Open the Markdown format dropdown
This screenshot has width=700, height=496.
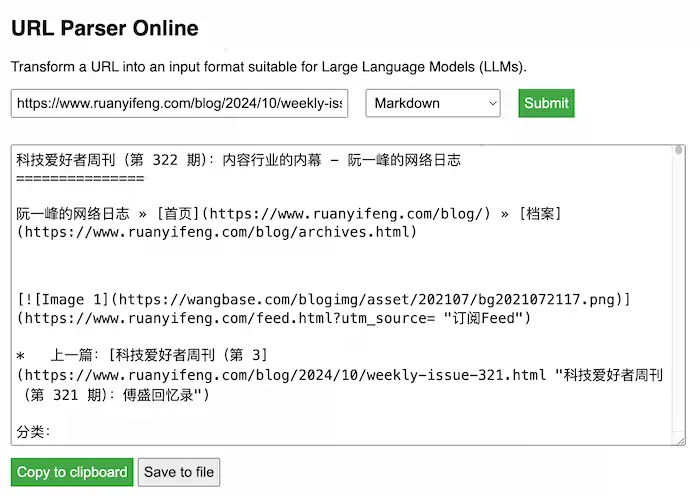click(432, 103)
